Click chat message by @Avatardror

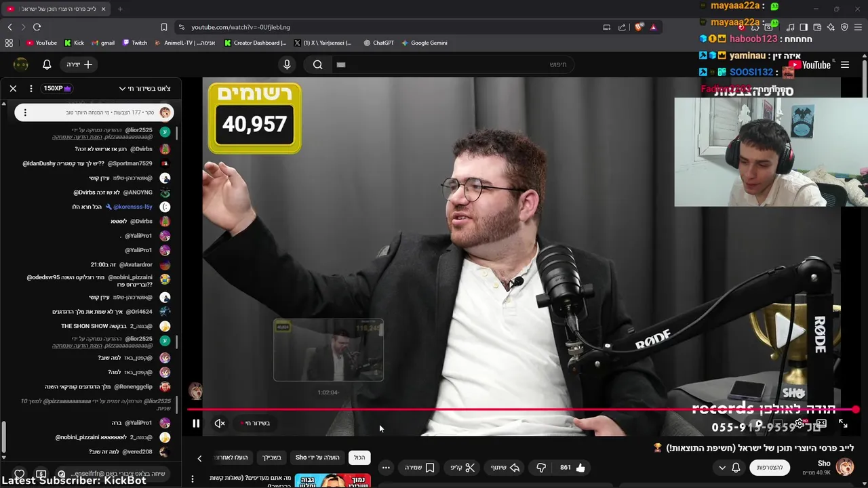(x=122, y=264)
